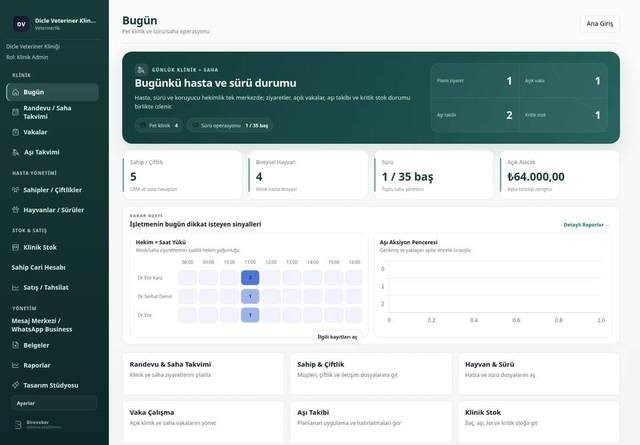Click the Rol: Klinik Admin text
This screenshot has height=445, width=640.
27,57
